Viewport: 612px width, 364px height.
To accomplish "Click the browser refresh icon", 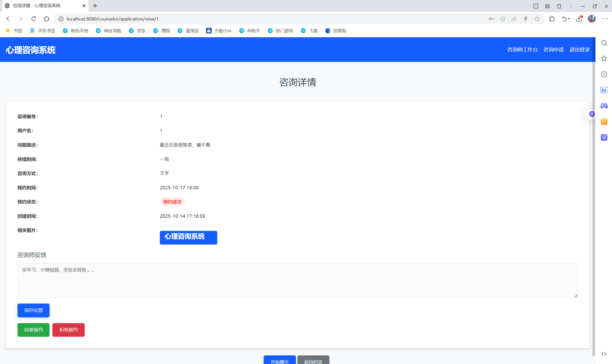I will (34, 19).
